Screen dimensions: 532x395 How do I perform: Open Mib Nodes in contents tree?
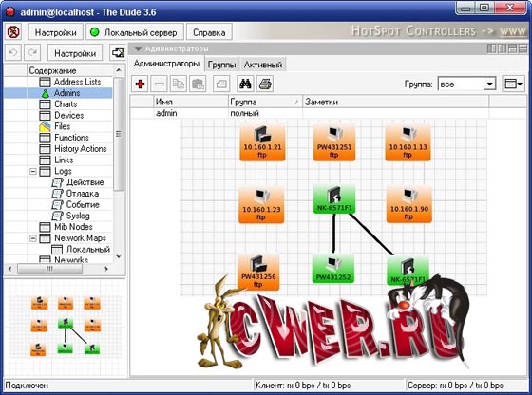click(x=73, y=227)
